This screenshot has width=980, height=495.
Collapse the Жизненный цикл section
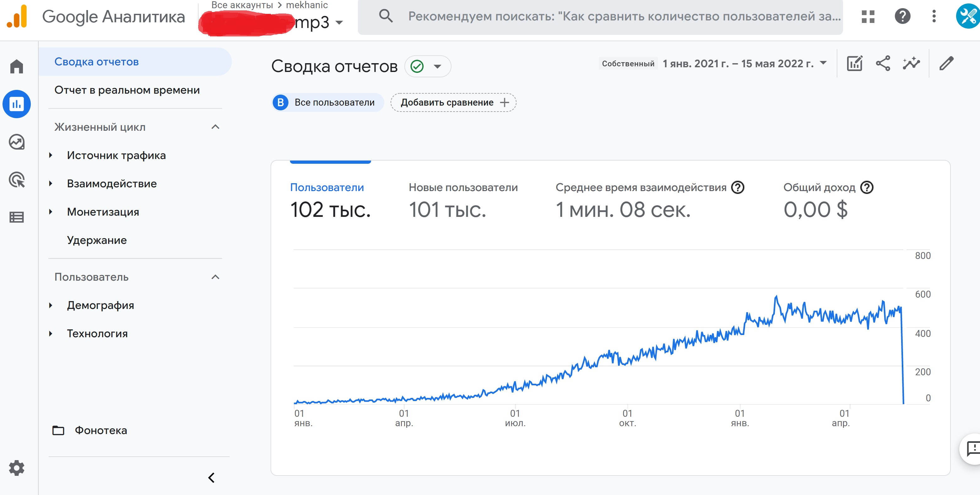[x=215, y=127]
